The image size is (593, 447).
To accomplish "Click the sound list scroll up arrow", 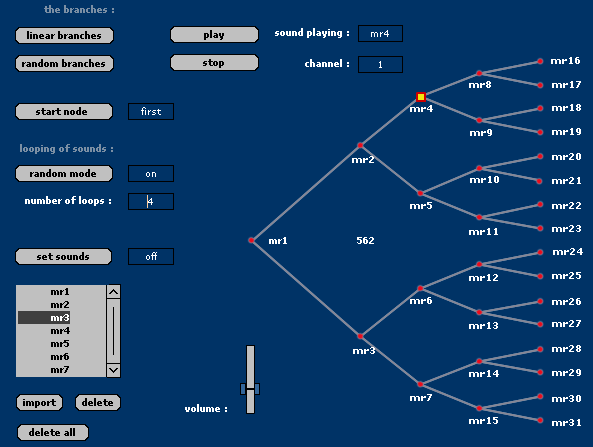I will 113,292.
